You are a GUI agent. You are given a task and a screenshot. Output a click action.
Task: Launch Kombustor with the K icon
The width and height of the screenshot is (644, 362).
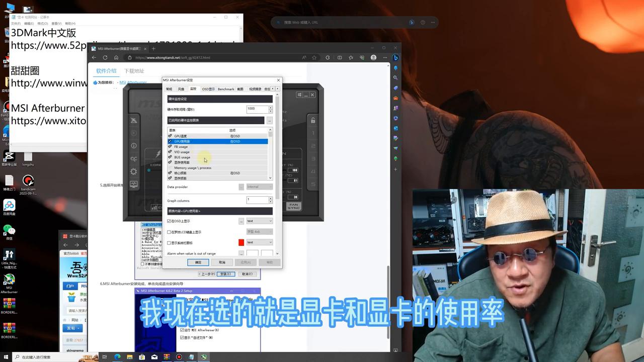[134, 120]
